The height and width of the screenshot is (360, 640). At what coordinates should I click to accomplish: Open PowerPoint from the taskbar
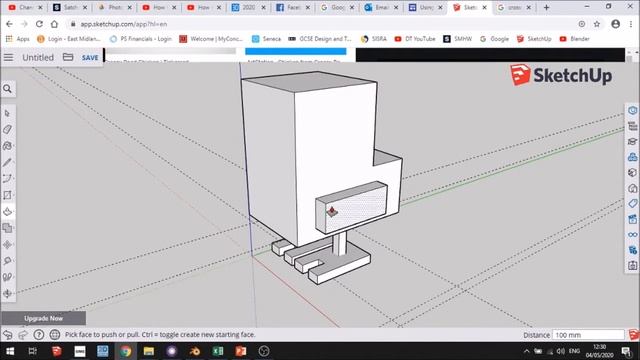pyautogui.click(x=241, y=351)
